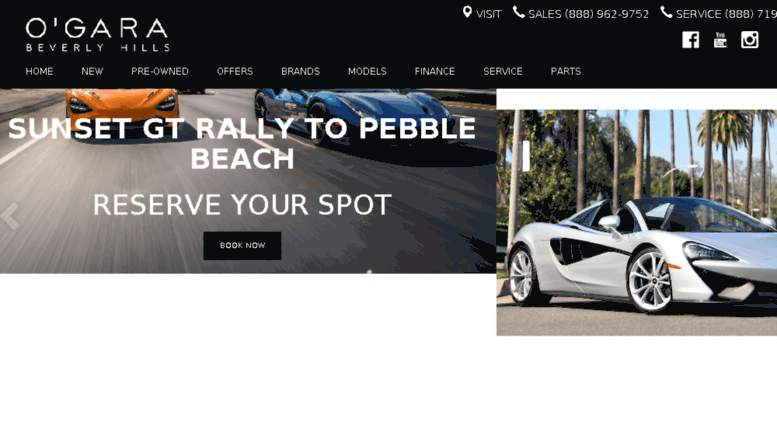This screenshot has width=777, height=423.
Task: Click the Sales phone icon
Action: pyautogui.click(x=518, y=12)
